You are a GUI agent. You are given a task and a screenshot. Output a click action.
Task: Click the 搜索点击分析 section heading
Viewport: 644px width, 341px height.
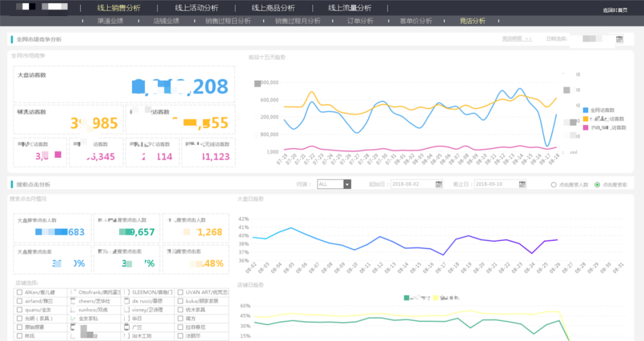click(x=33, y=184)
